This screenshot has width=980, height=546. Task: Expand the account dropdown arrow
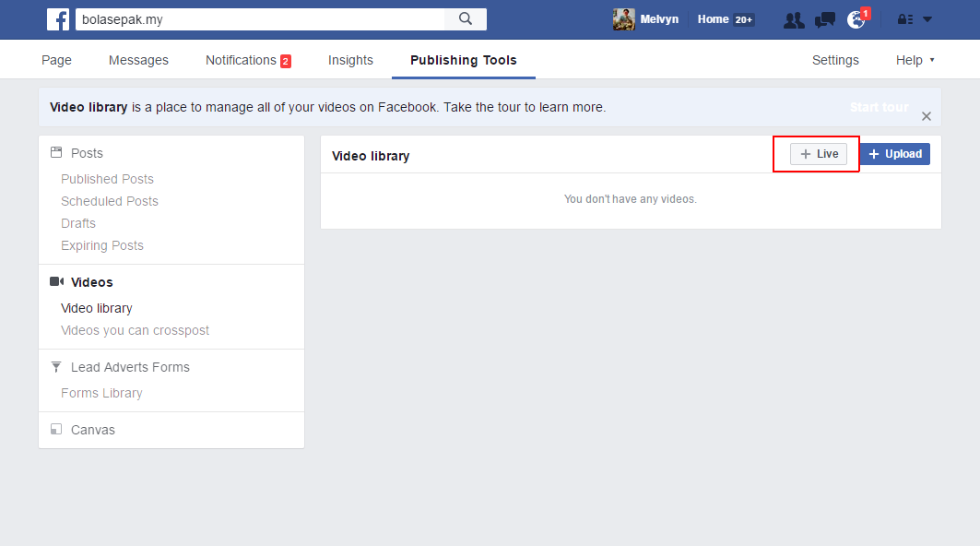(x=927, y=19)
